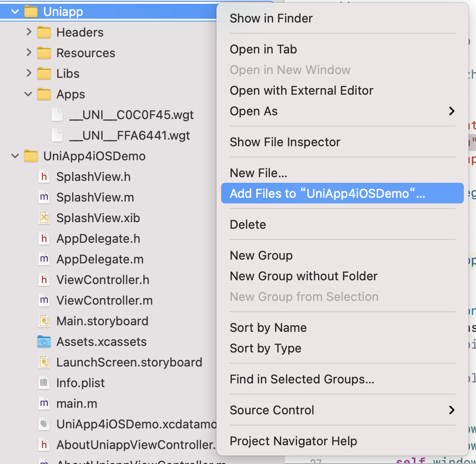Choose Open with External Editor
Screen dimensions: 476x464
(342, 90)
